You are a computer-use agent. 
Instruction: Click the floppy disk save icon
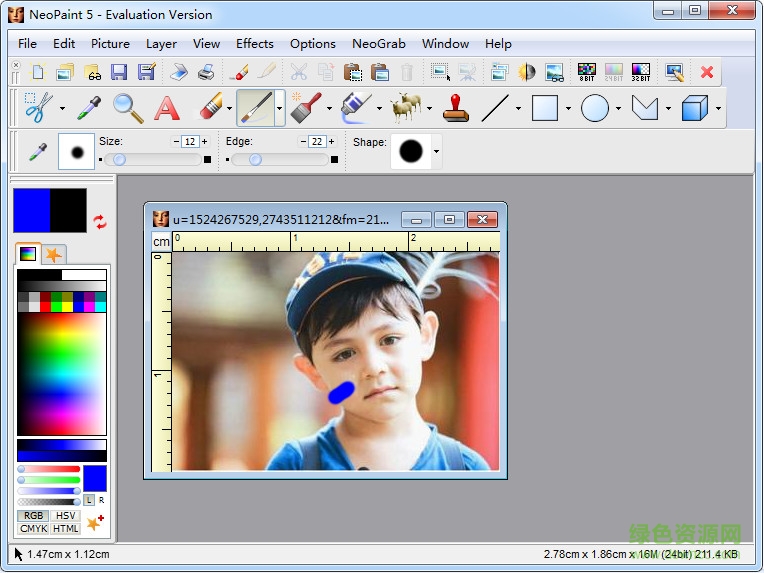pos(119,72)
